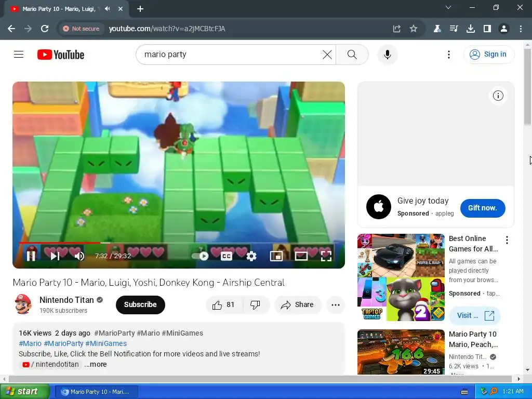
Task: Open a new browser tab
Action: pyautogui.click(x=140, y=9)
